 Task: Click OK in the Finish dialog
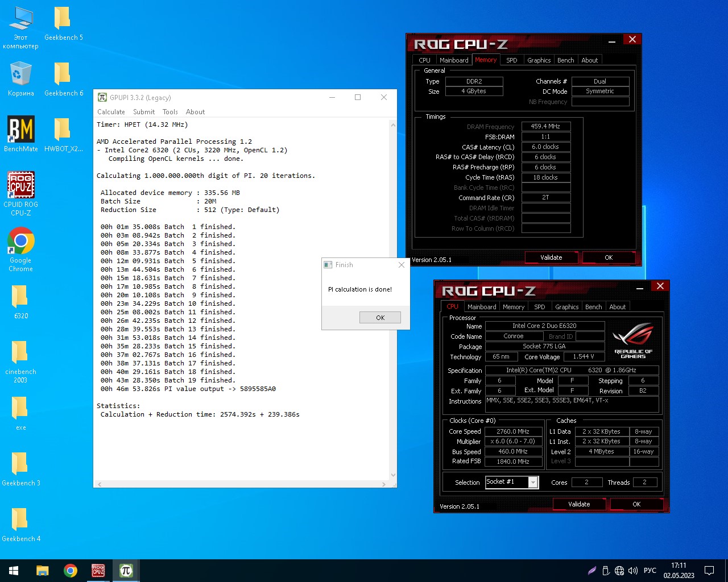pos(380,318)
